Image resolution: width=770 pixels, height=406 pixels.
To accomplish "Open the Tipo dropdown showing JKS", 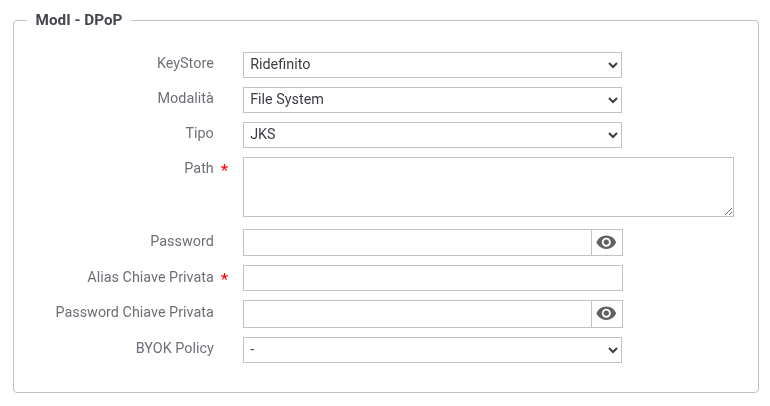I will coord(432,135).
